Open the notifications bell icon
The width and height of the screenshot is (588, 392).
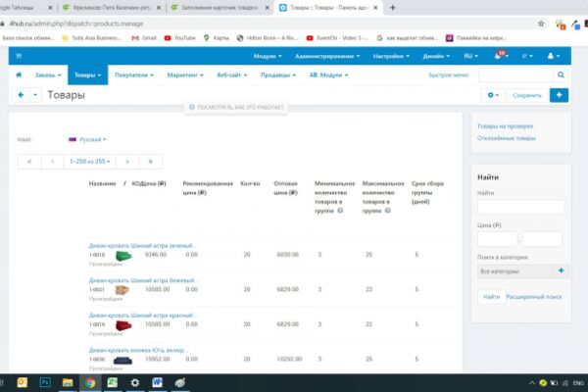coord(500,56)
